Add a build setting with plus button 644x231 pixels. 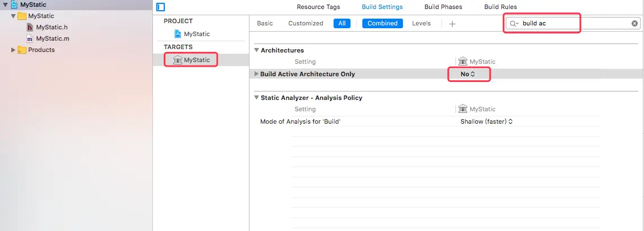pos(452,24)
